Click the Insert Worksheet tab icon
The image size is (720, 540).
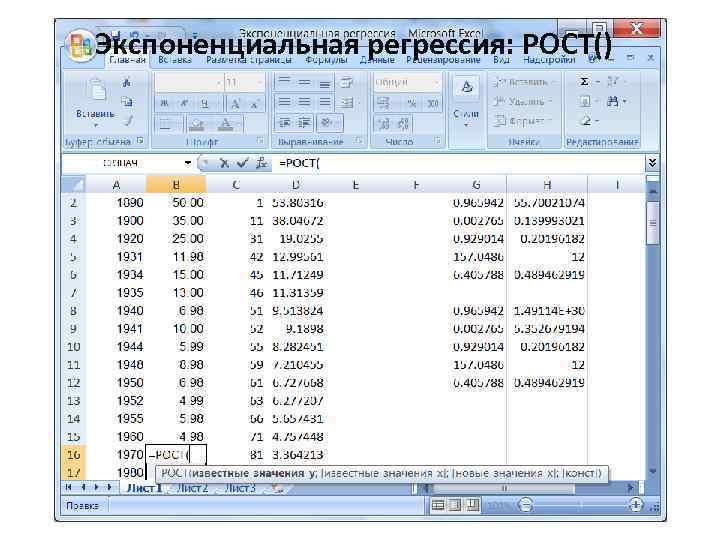(277, 488)
